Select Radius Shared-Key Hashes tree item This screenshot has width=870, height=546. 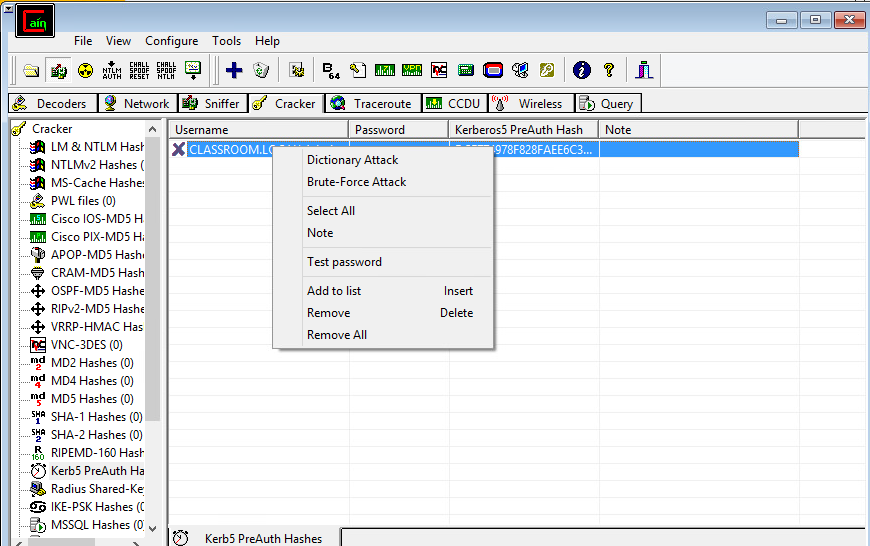coord(97,489)
